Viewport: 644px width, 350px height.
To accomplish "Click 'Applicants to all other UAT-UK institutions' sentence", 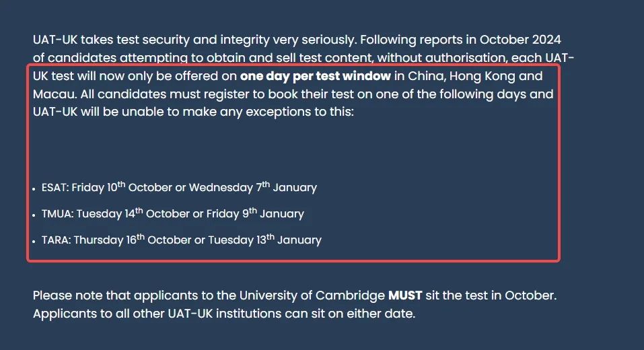I will pos(224,314).
